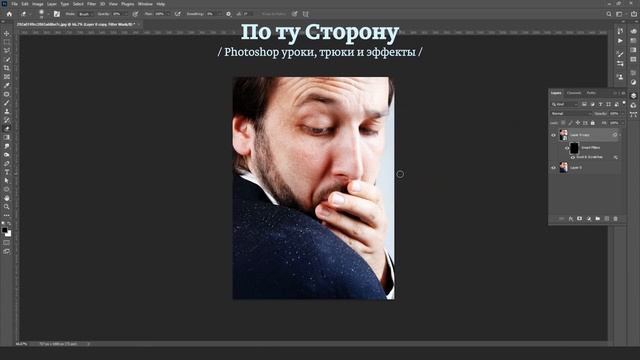Click the foreground color swatch
640x360 pixels.
(4, 230)
